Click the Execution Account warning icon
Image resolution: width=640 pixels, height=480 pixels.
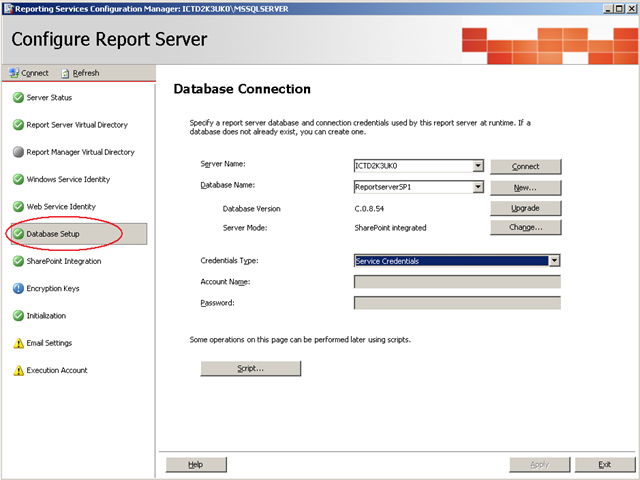(18, 370)
